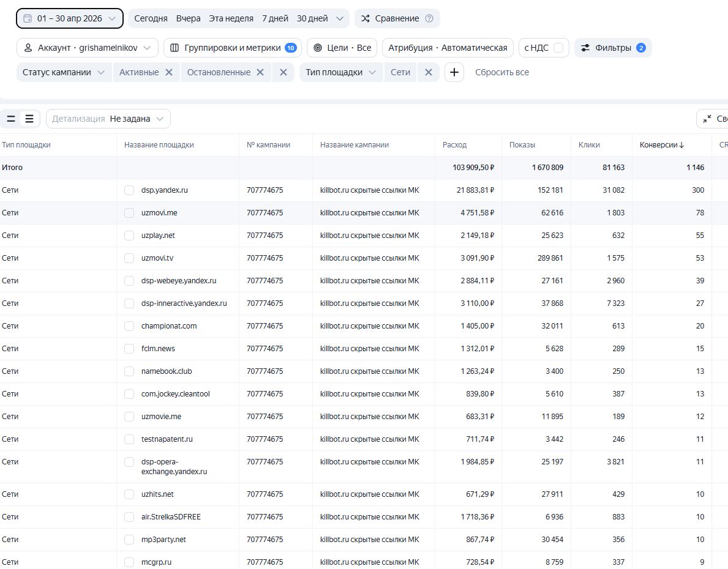
Task: Check the mp3party.net row checkbox
Action: (x=129, y=540)
